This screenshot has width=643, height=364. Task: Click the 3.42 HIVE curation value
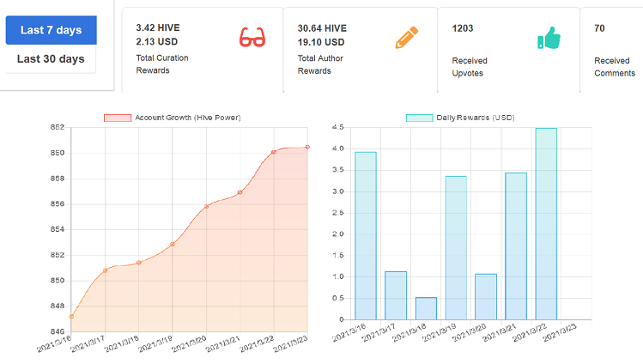click(158, 27)
